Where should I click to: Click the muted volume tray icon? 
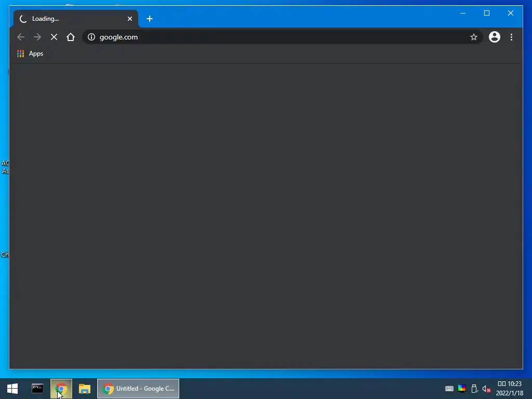(x=486, y=389)
